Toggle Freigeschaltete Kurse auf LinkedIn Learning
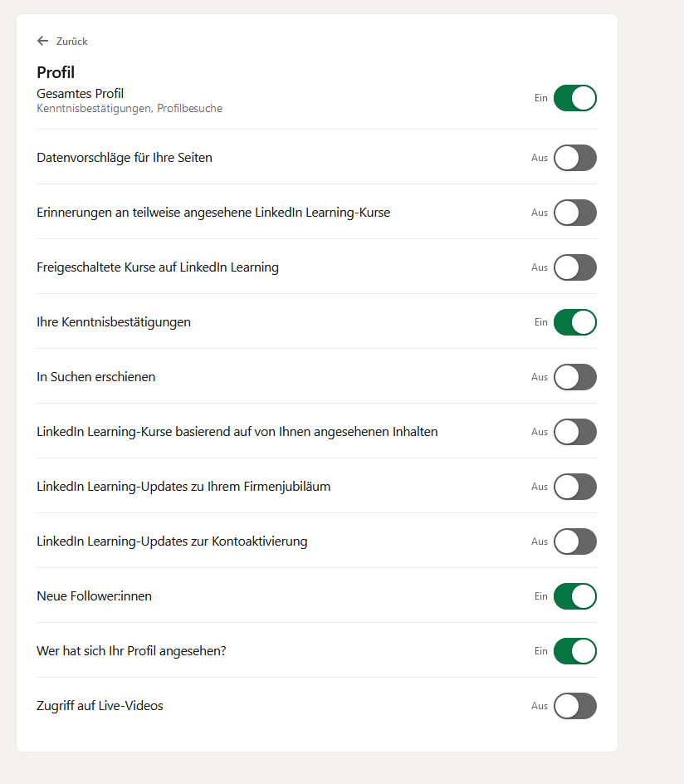 tap(574, 267)
